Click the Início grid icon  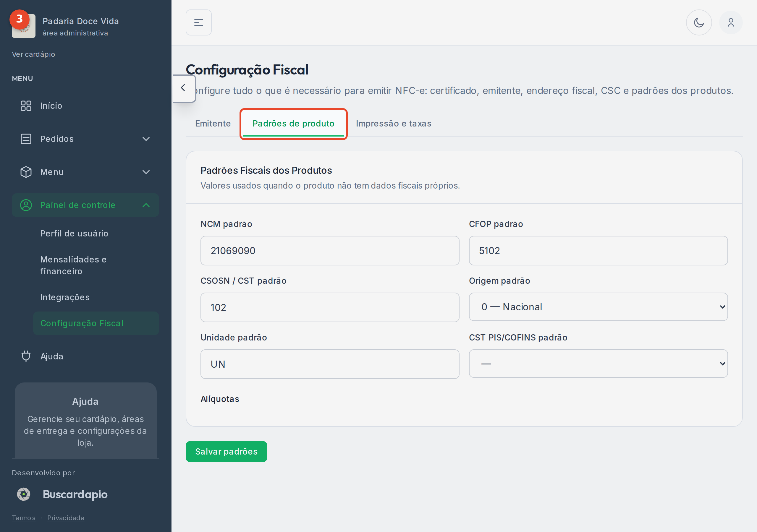coord(26,106)
